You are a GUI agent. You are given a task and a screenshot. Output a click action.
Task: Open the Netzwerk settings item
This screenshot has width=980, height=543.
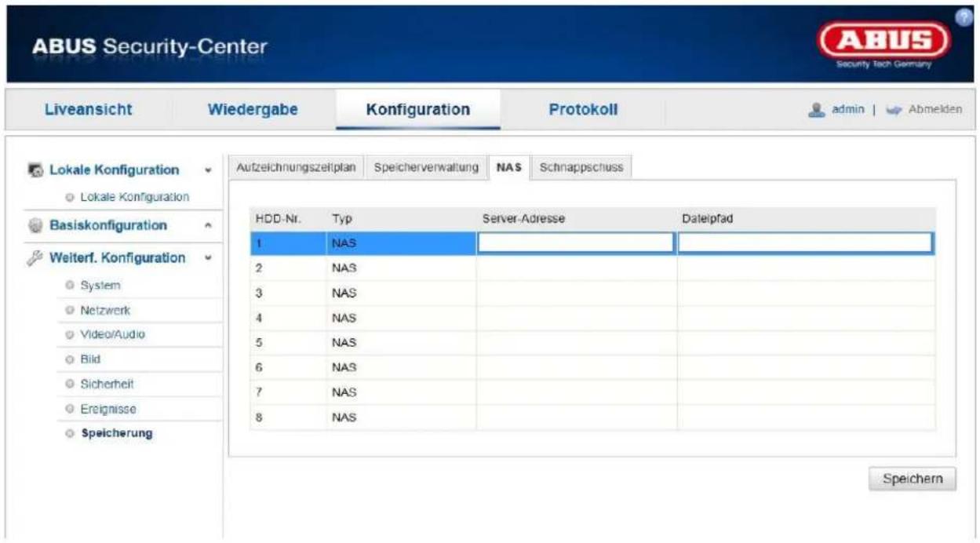105,310
